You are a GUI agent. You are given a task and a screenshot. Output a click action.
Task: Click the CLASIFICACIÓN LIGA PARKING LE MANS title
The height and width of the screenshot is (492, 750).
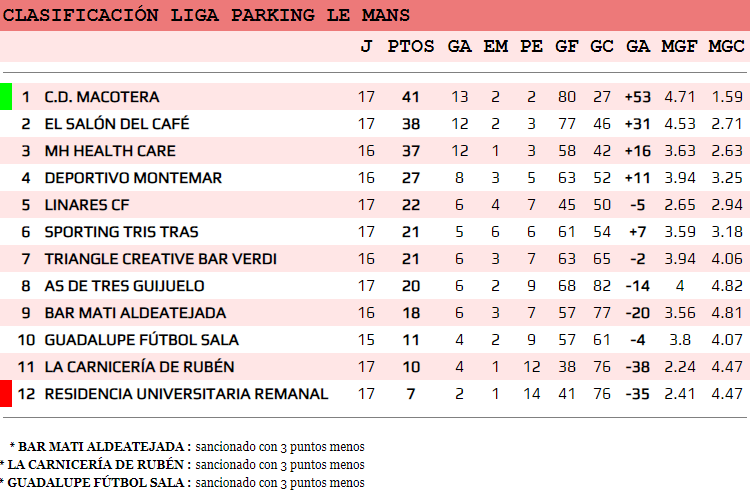coord(206,15)
